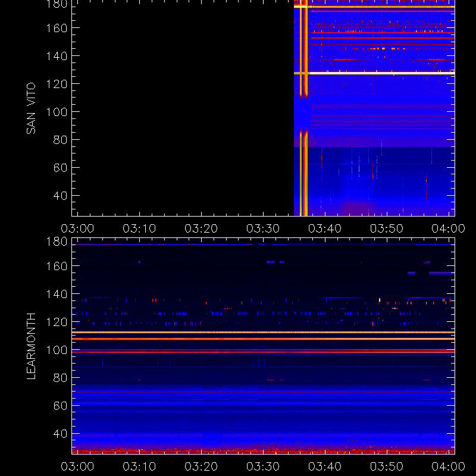This screenshot has width=476, height=476.
Task: Click 03:50 time label under Learmonth plot
Action: pos(387,466)
